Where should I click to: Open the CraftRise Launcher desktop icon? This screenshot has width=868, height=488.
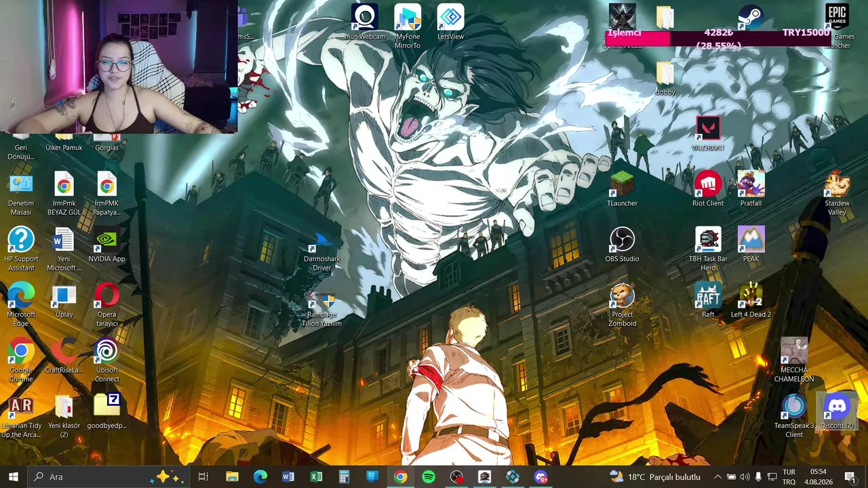(64, 357)
